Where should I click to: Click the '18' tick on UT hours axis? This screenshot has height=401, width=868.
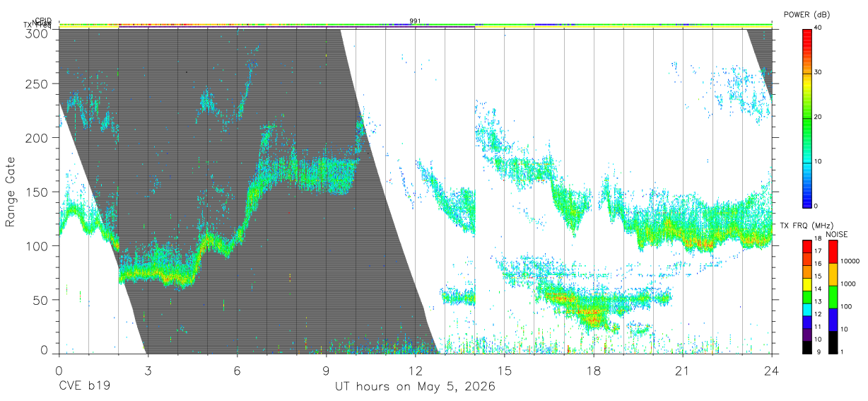click(x=594, y=370)
